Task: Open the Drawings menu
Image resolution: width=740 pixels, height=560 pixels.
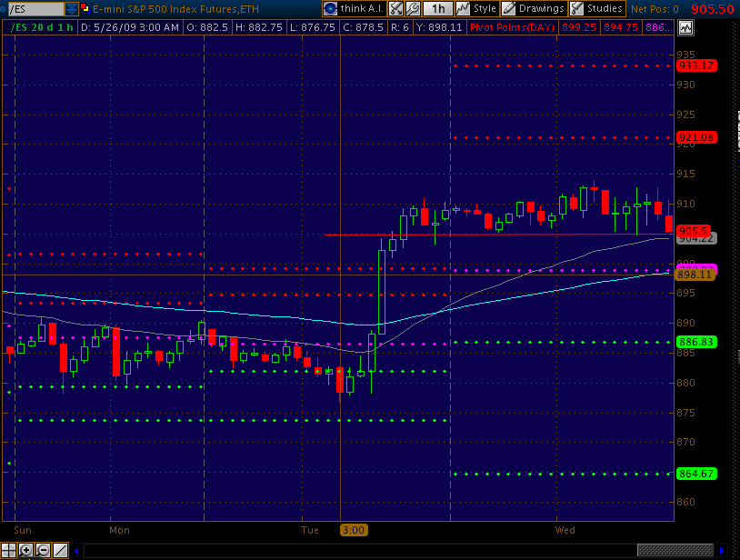Action: click(x=535, y=8)
